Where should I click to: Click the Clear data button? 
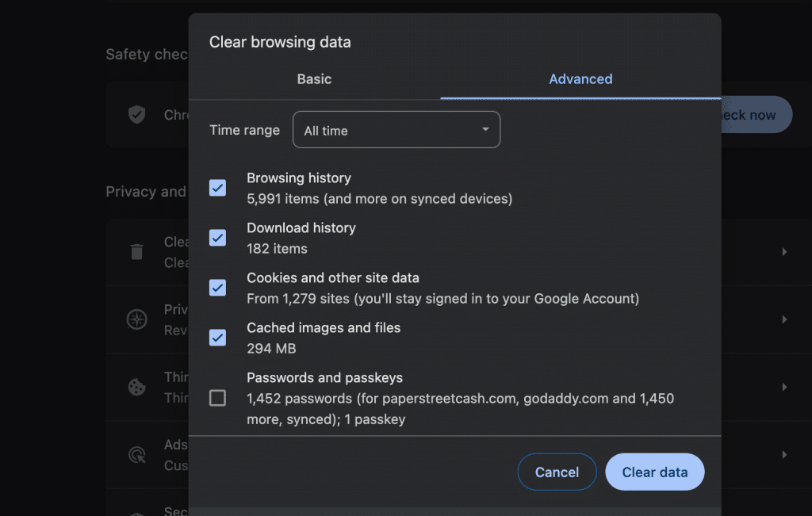click(x=654, y=472)
